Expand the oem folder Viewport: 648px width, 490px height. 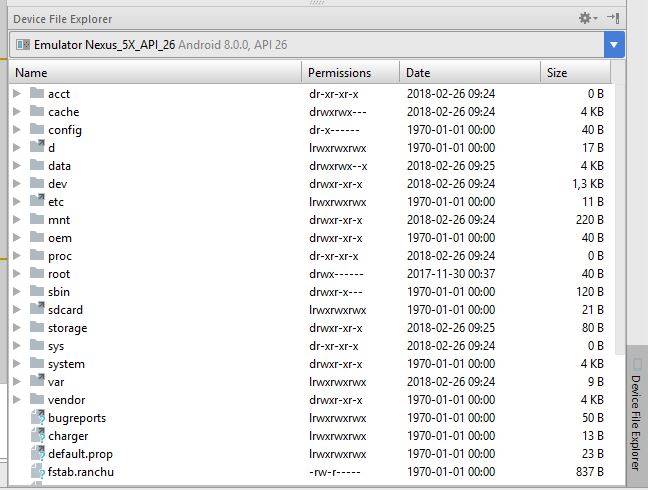[x=17, y=238]
